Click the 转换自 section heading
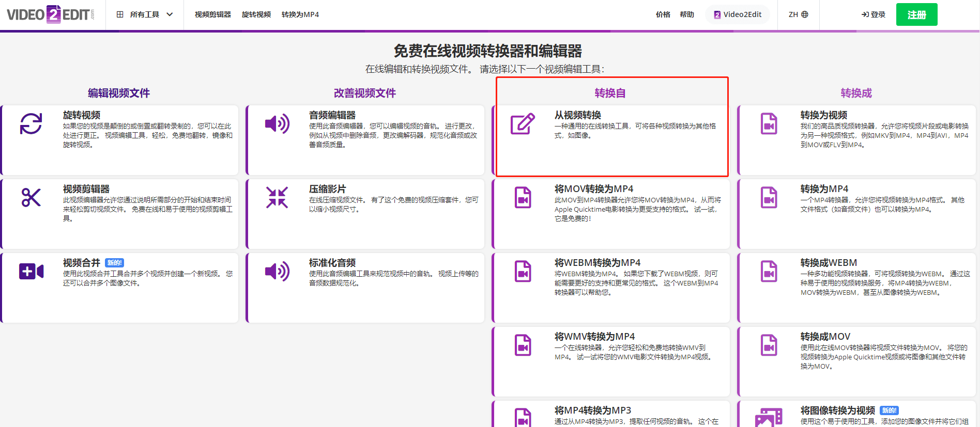 (610, 93)
